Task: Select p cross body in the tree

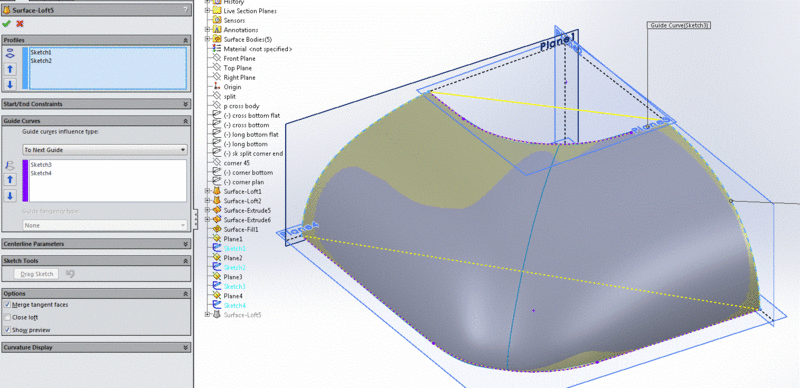Action: (x=241, y=106)
